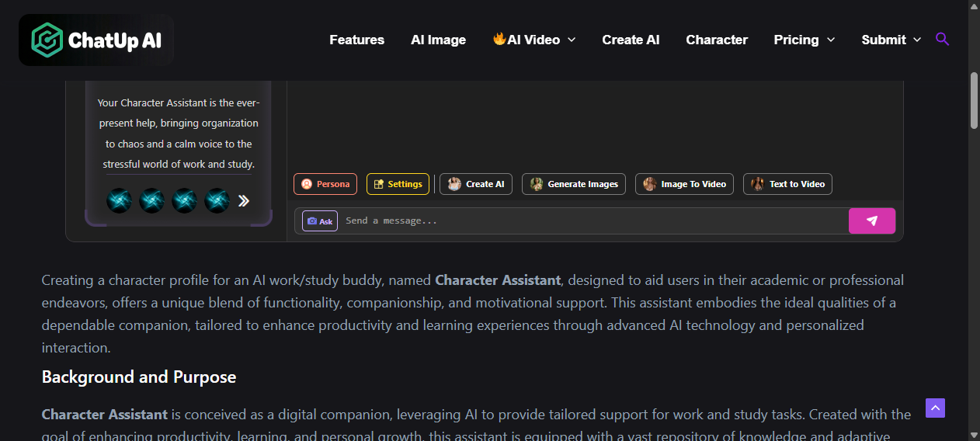
Task: Click scrollbar down arrow
Action: point(974,434)
